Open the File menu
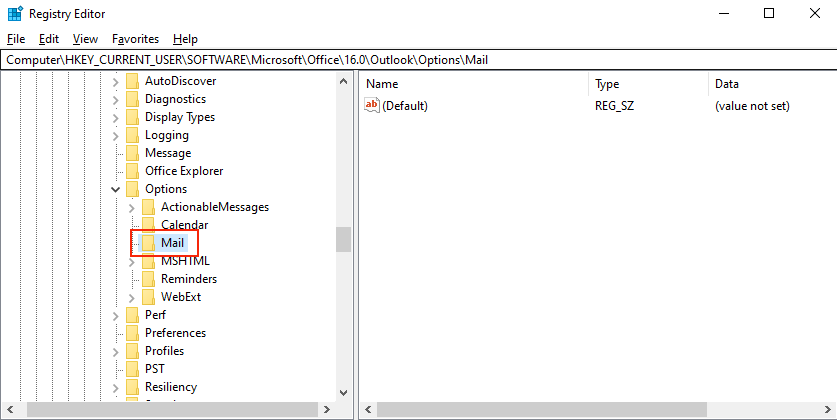837x420 pixels. coord(15,39)
